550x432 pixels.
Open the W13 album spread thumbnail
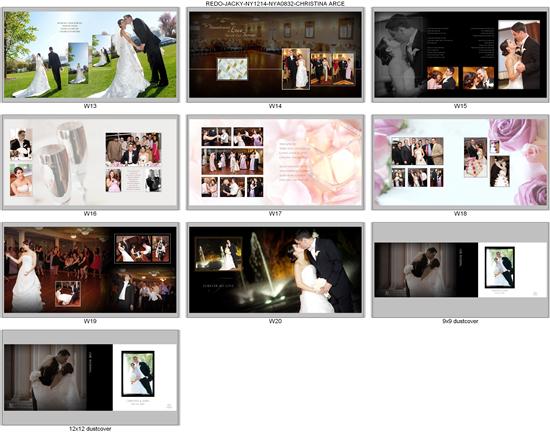point(90,55)
